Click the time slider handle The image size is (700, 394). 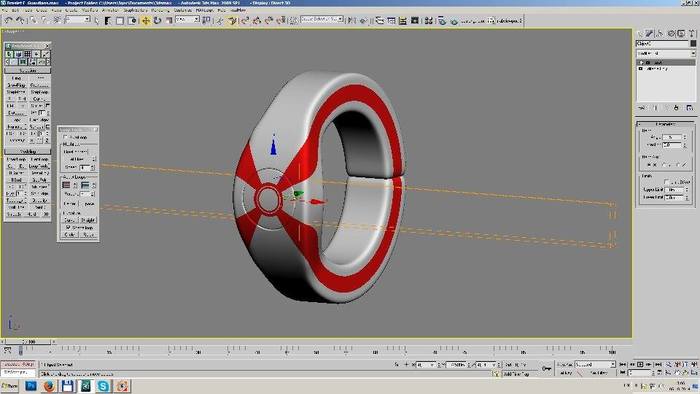[x=27, y=342]
